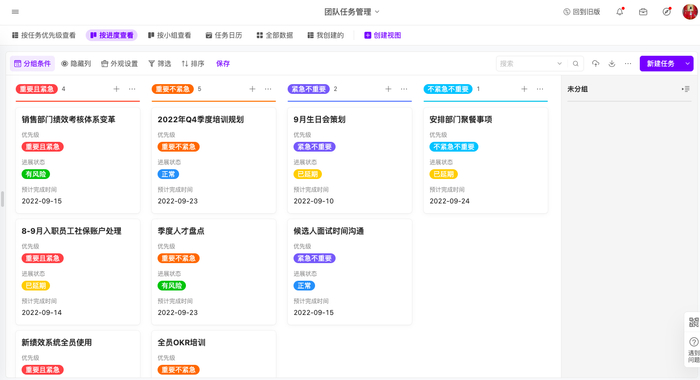Open more options for 不紧急不重要 column
This screenshot has height=380, width=700.
point(540,89)
